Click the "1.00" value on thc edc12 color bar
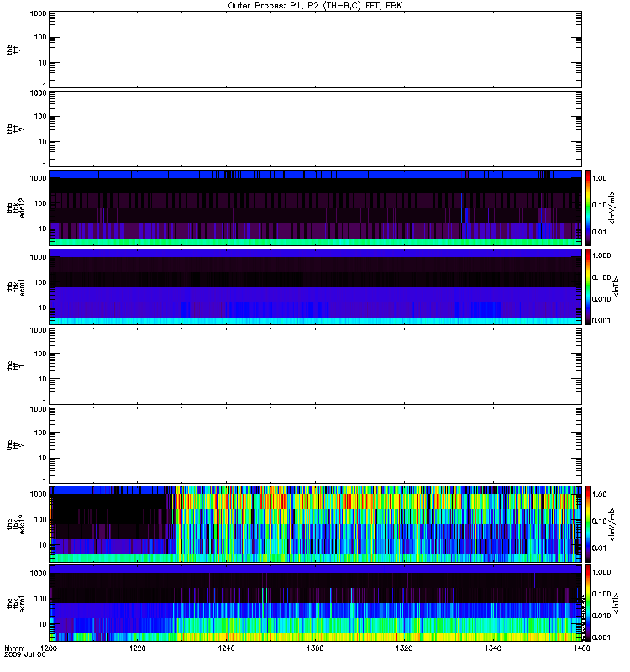Screen dimensions: 630x672 pyautogui.click(x=599, y=494)
